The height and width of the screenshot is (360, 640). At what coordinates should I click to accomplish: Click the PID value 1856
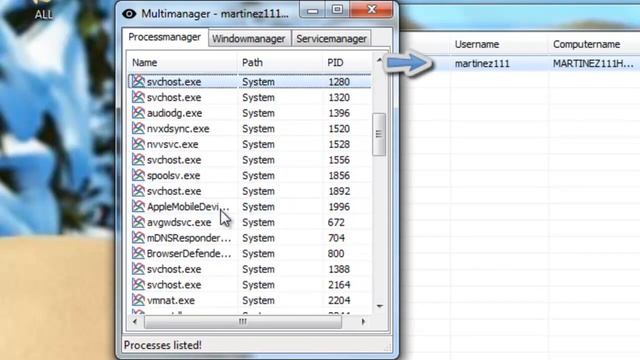pos(339,176)
